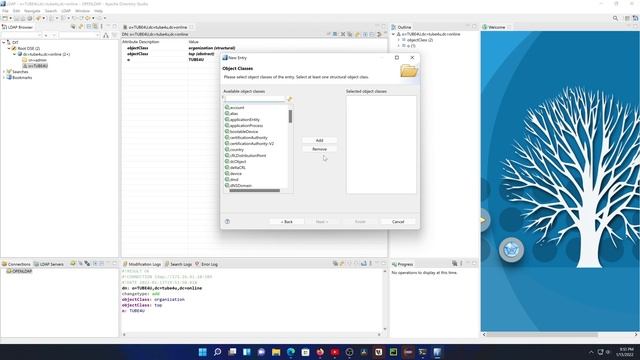Select the country object class

(x=235, y=149)
